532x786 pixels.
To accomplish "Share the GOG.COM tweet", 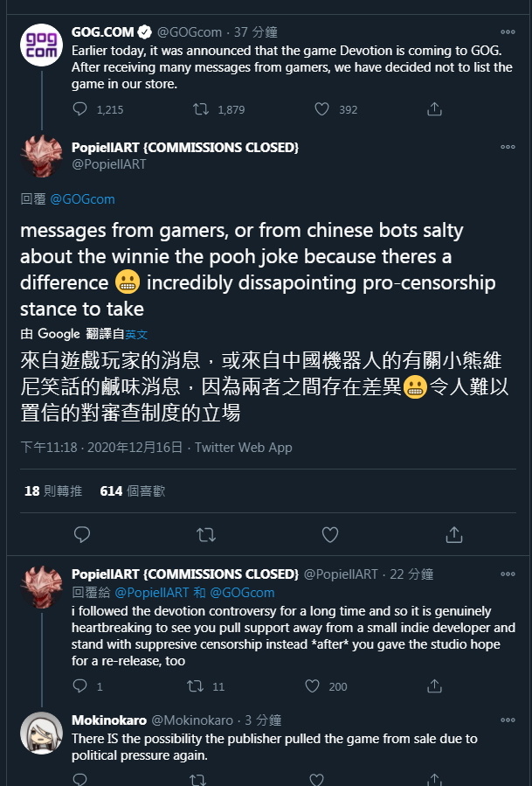I will (x=434, y=108).
